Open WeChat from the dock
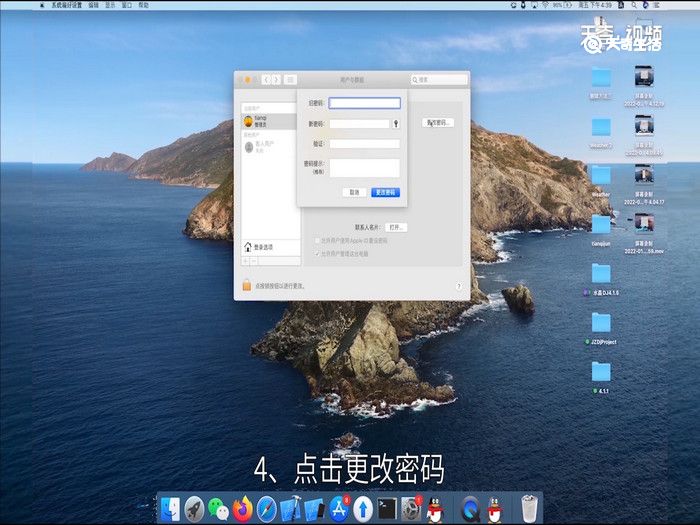This screenshot has width=700, height=525. (218, 509)
